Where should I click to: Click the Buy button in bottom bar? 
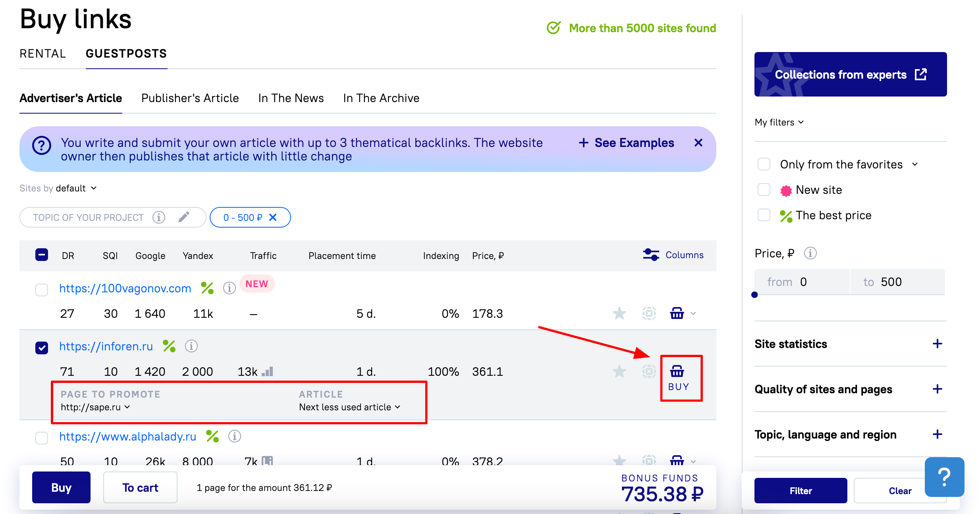pyautogui.click(x=61, y=487)
